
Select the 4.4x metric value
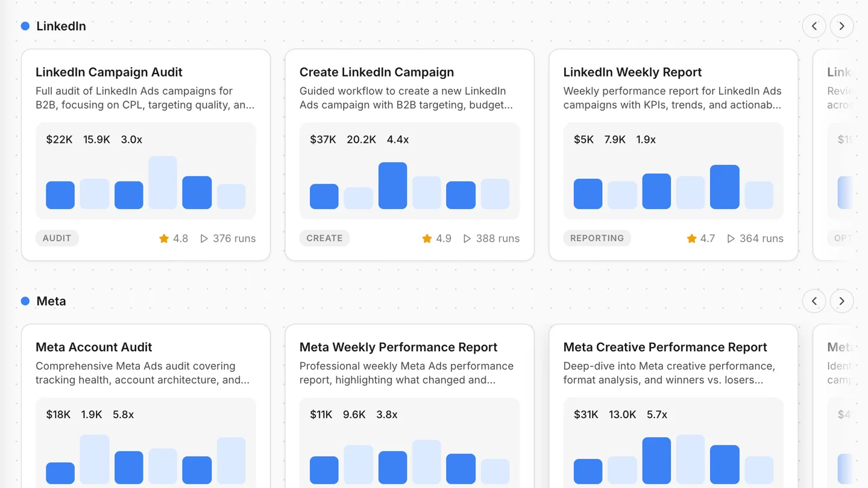coord(398,140)
